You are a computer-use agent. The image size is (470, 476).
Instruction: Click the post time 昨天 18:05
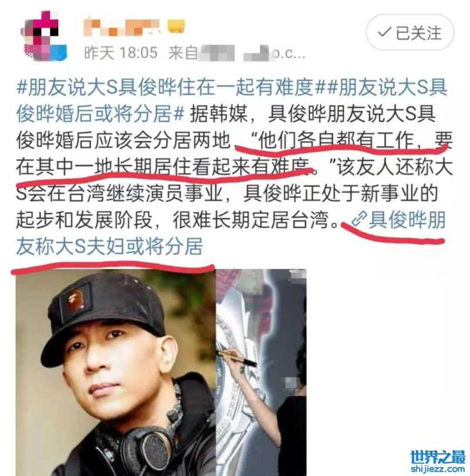click(120, 53)
